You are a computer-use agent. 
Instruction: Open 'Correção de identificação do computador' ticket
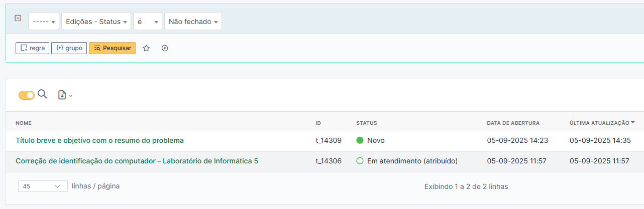point(137,161)
